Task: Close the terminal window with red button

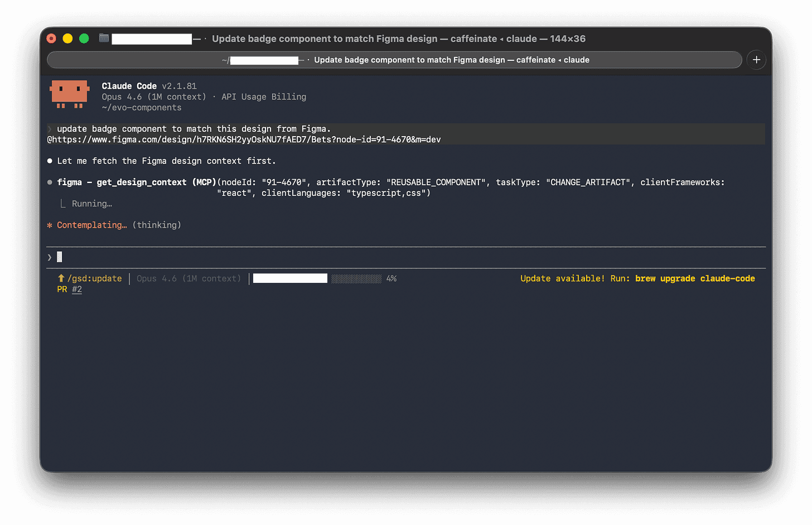Action: [51, 38]
